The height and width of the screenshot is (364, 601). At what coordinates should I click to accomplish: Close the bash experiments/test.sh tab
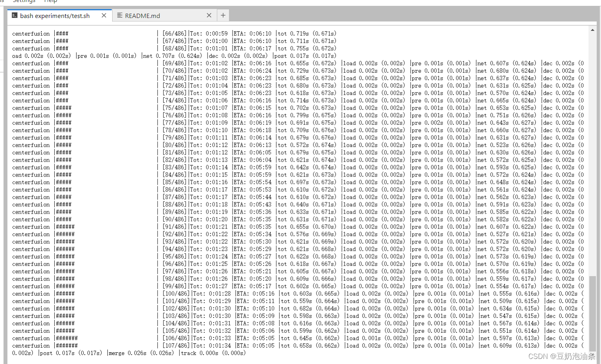tap(104, 16)
